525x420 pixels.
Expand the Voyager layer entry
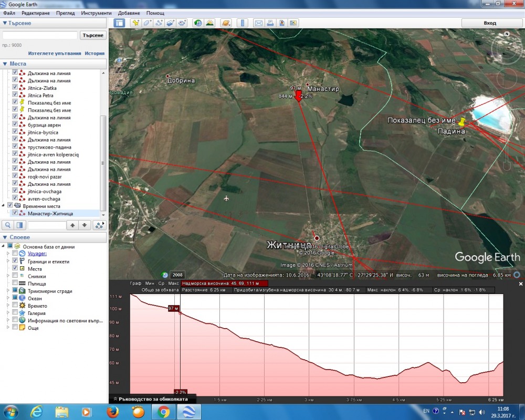[x=8, y=254]
